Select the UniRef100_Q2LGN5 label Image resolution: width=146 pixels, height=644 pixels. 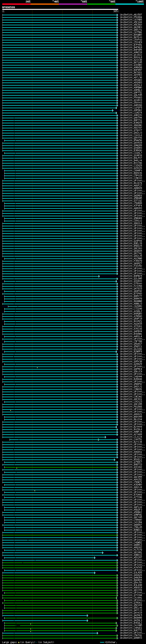(x=131, y=279)
